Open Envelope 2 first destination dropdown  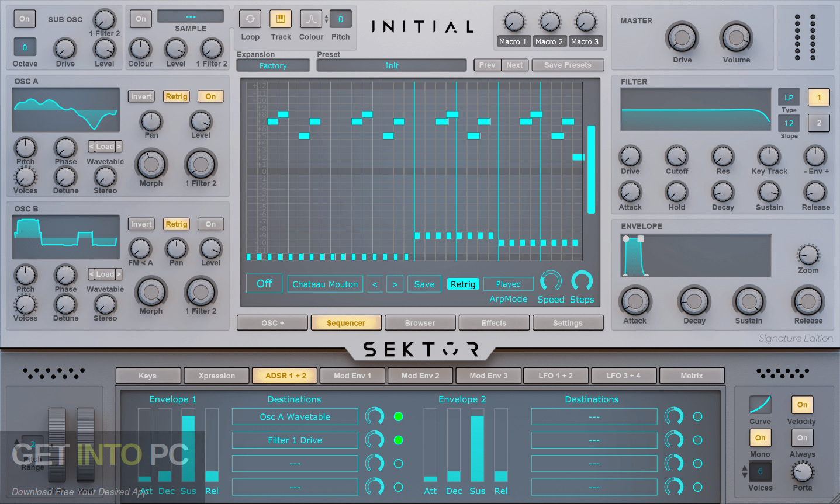tap(594, 416)
